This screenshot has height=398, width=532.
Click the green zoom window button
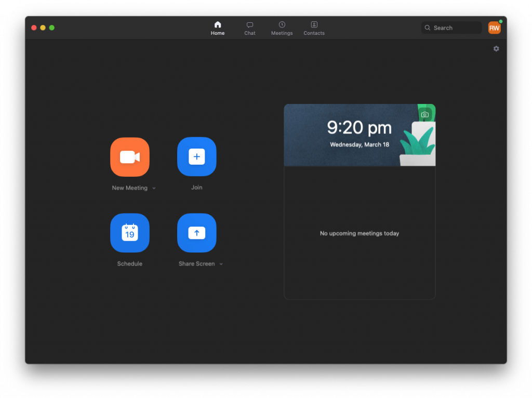click(x=52, y=28)
